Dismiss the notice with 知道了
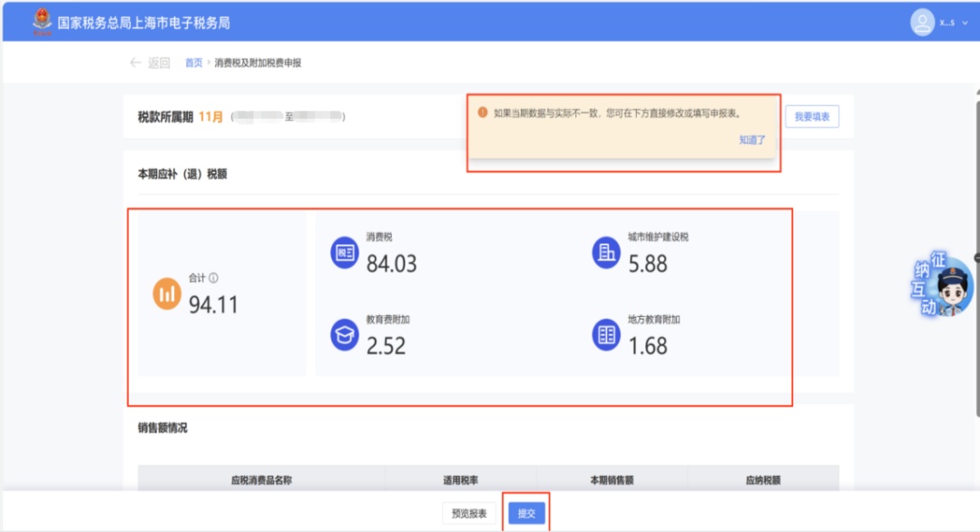This screenshot has width=980, height=532. 751,140
